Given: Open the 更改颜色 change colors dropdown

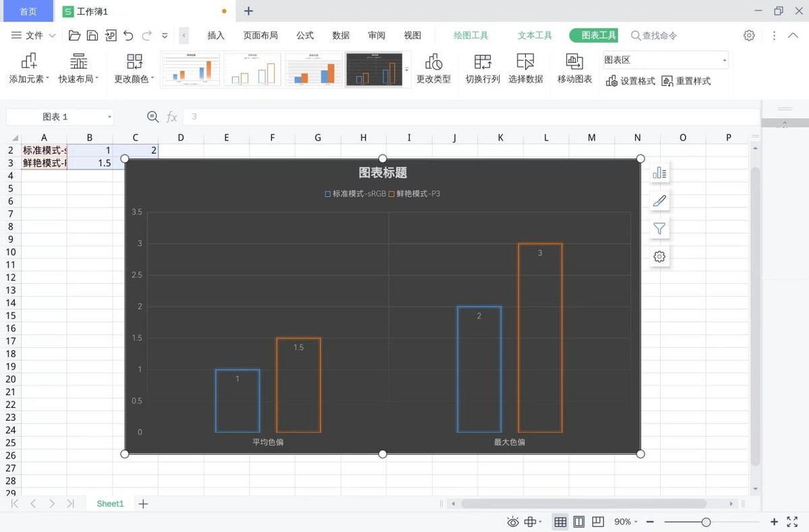Looking at the screenshot, I should tap(134, 67).
